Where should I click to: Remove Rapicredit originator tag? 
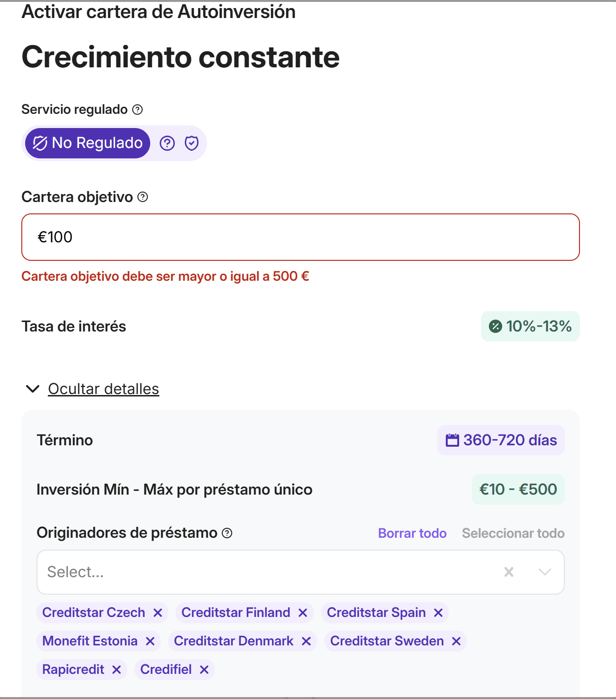pos(117,670)
